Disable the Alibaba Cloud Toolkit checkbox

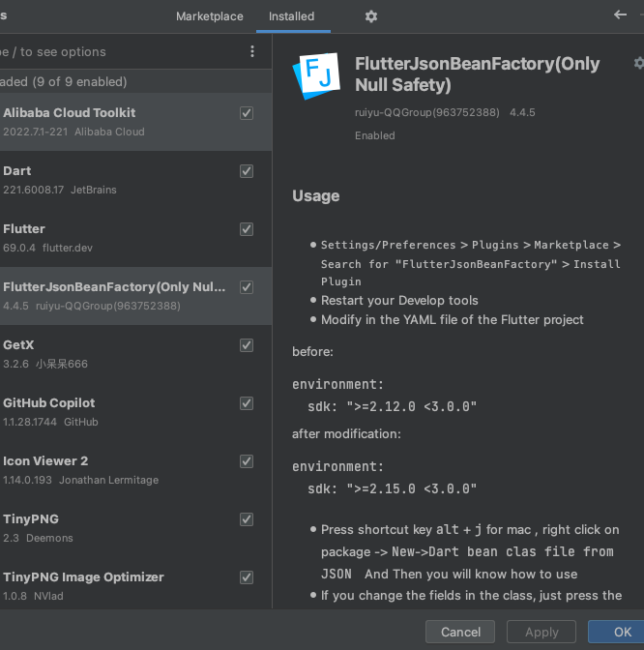coord(247,113)
